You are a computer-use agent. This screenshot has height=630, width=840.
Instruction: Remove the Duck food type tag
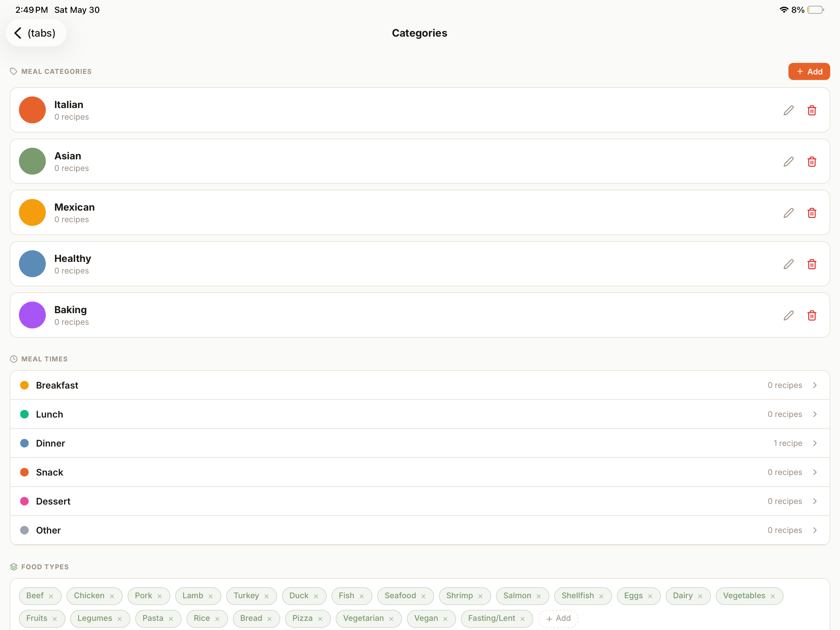[316, 596]
